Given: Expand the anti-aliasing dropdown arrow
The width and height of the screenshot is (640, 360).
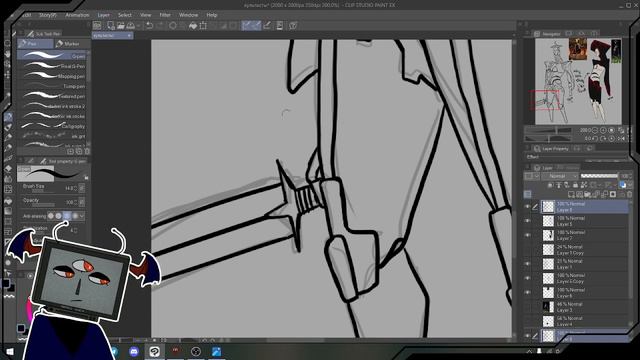Looking at the screenshot, I should (x=82, y=216).
